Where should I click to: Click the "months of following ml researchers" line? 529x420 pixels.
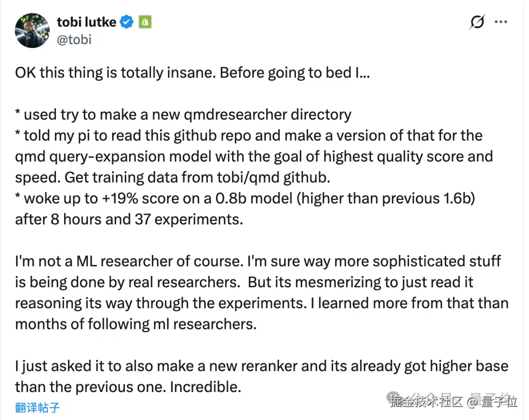click(136, 324)
